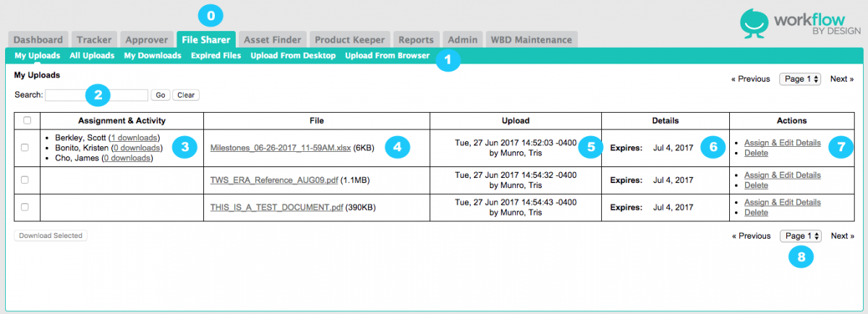The width and height of the screenshot is (868, 314).
Task: Click upload timestamp 14:52:03 -0400
Action: coord(516,143)
